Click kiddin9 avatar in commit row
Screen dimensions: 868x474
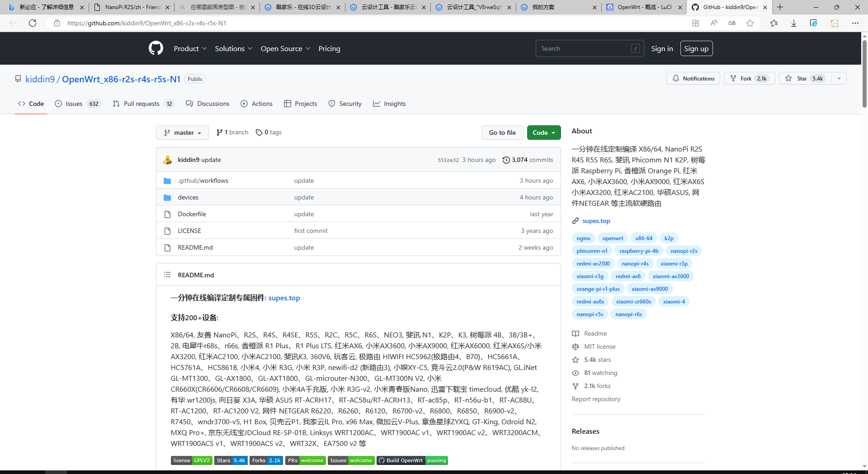[168, 160]
